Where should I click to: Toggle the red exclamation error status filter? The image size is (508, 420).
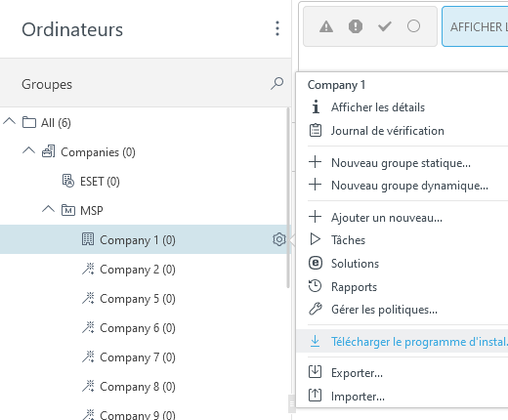coord(356,26)
